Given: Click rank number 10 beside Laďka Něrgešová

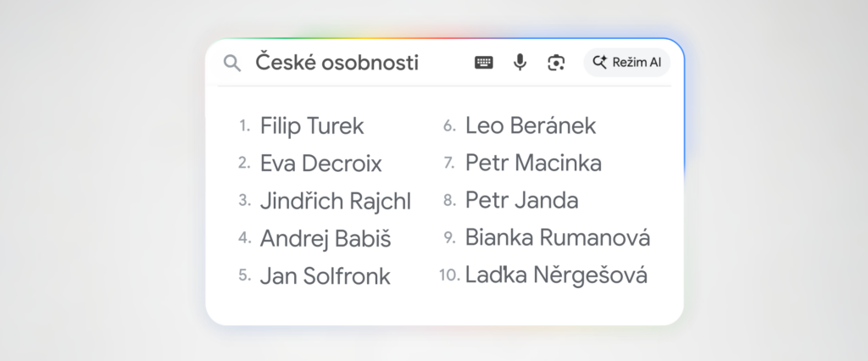Looking at the screenshot, I should click(449, 275).
